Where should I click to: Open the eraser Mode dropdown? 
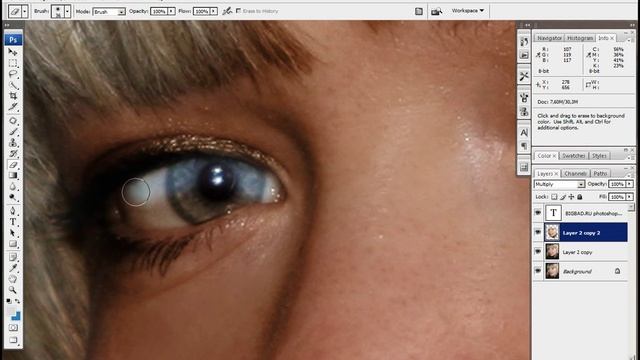[x=109, y=12]
